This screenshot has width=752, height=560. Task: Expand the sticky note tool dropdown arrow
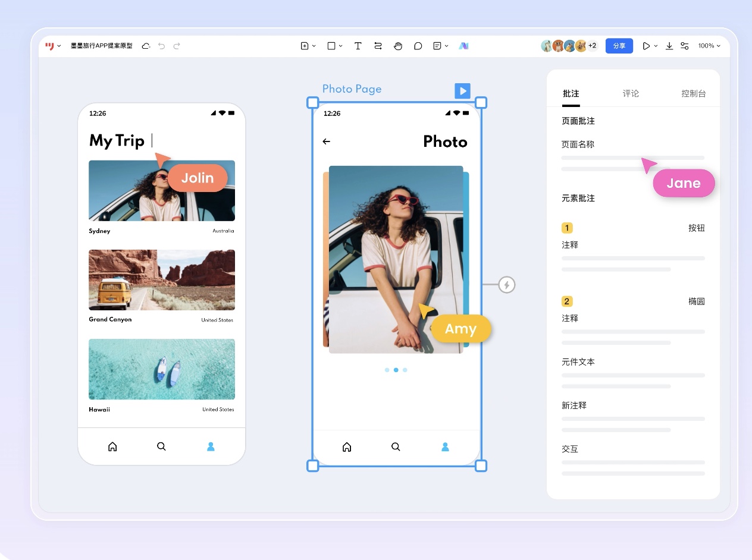pyautogui.click(x=446, y=46)
